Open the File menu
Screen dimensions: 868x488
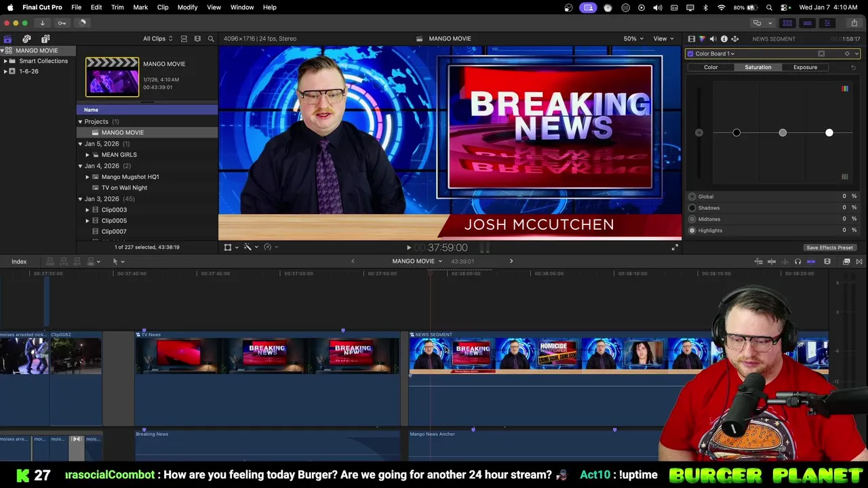77,7
